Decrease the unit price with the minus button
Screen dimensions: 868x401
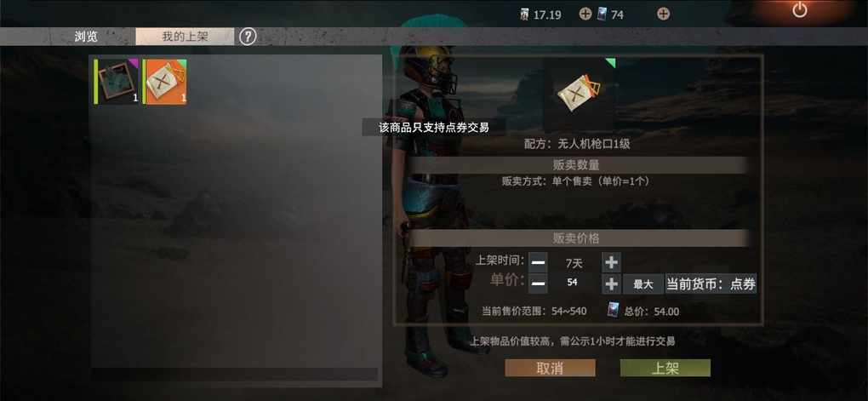tap(538, 284)
